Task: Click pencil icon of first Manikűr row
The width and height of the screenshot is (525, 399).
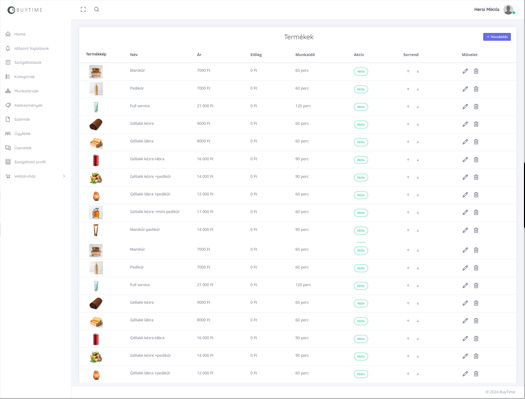Action: tap(465, 71)
